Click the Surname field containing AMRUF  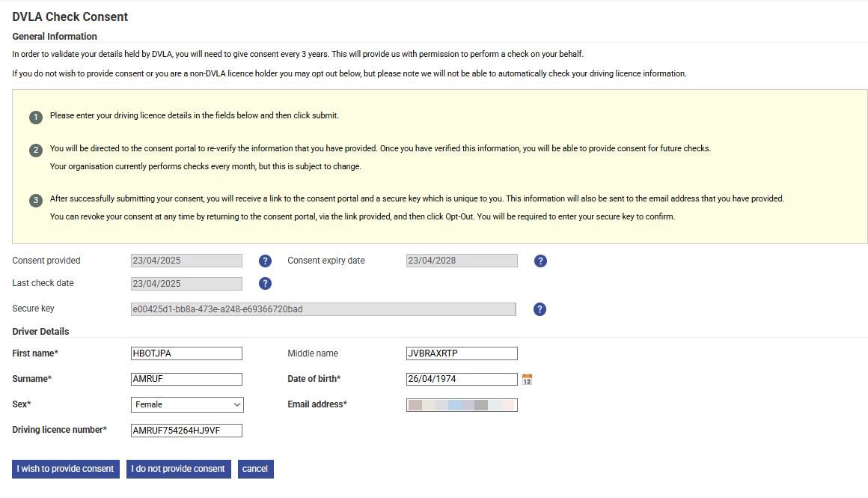186,379
